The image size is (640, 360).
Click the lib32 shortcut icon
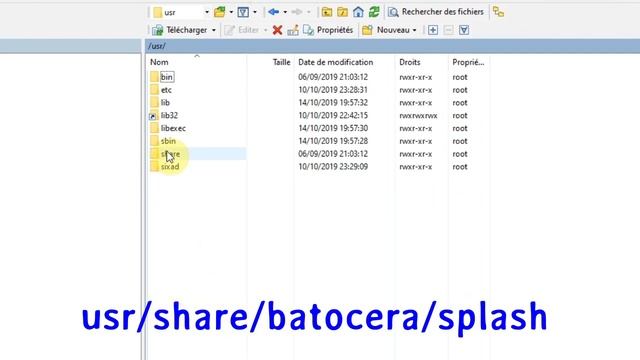point(153,116)
